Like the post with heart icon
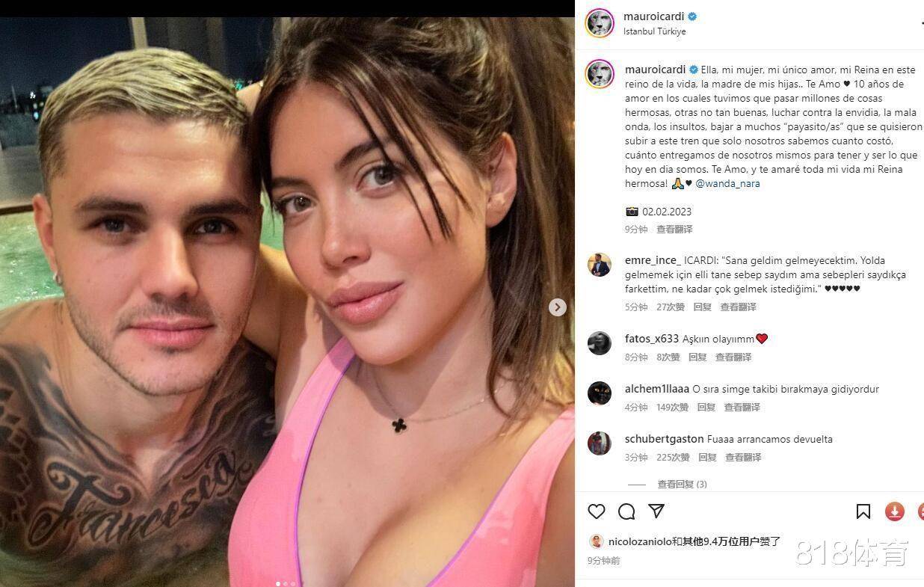Image resolution: width=924 pixels, height=587 pixels. point(596,511)
